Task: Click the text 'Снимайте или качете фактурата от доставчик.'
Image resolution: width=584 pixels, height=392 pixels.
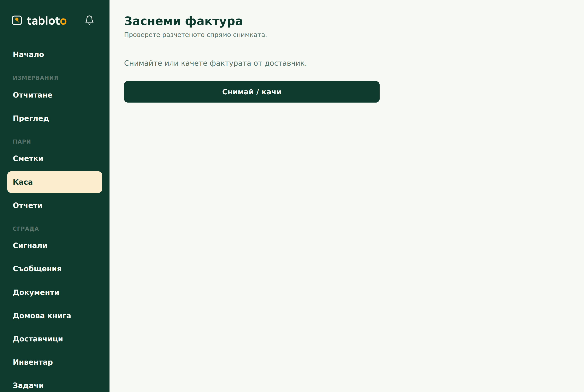Action: [x=215, y=63]
